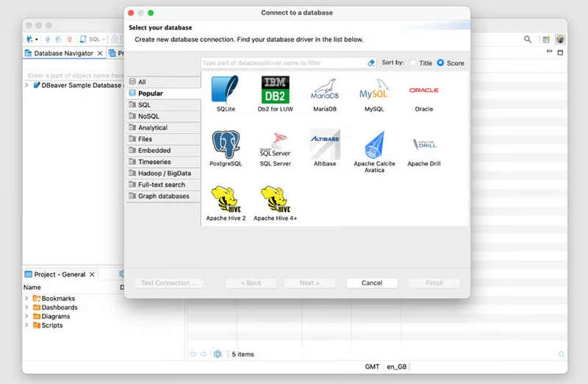This screenshot has width=588, height=384.
Task: Expand the Diagrams folder
Action: (x=26, y=316)
